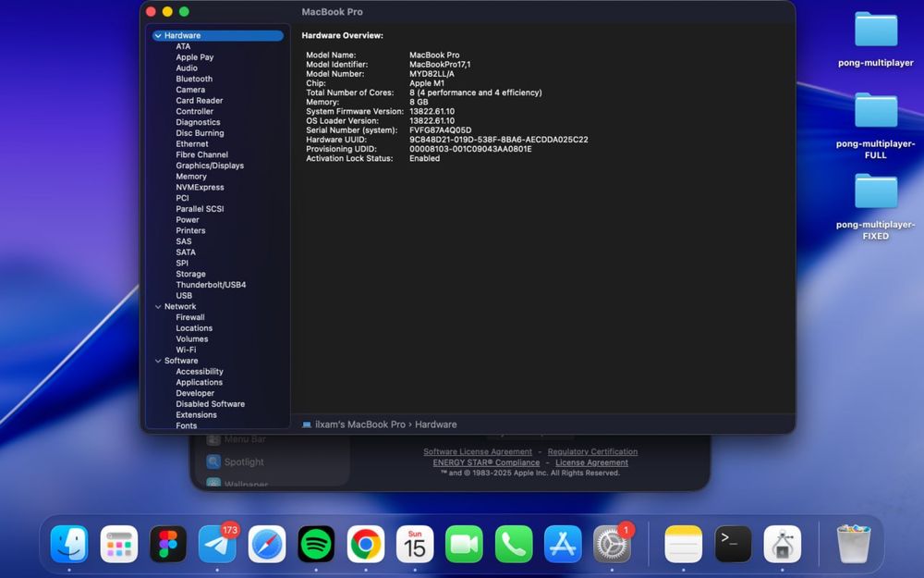Collapse the Network section chevron

158,307
